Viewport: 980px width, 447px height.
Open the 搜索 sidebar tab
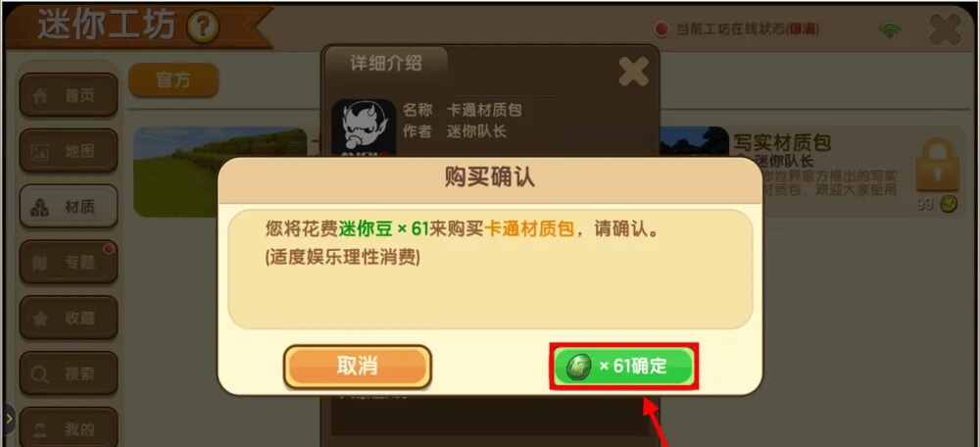pos(69,373)
